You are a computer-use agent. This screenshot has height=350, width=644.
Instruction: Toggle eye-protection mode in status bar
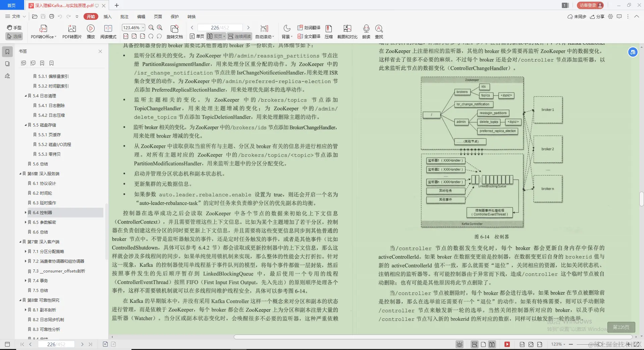pos(459,344)
